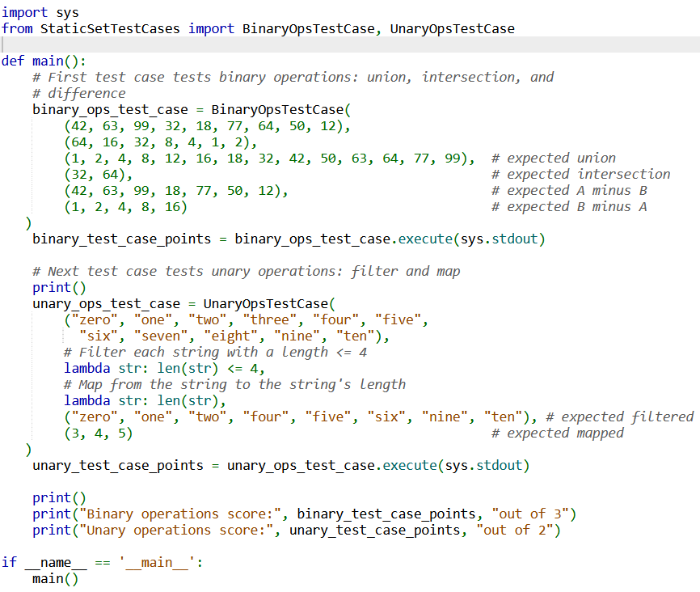Click 'BinaryOpsTestCase(' constructor call
This screenshot has width=700, height=592.
tap(281, 109)
